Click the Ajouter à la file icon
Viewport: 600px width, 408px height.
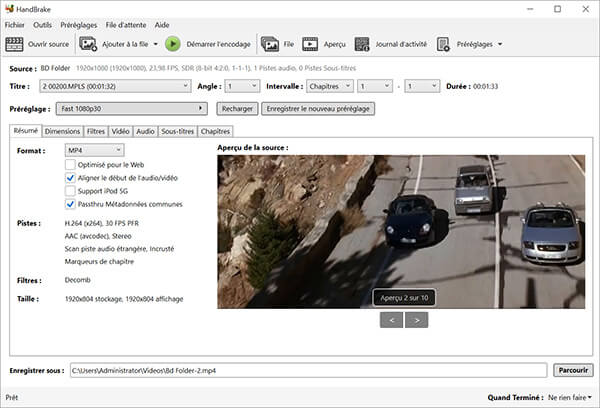point(88,44)
